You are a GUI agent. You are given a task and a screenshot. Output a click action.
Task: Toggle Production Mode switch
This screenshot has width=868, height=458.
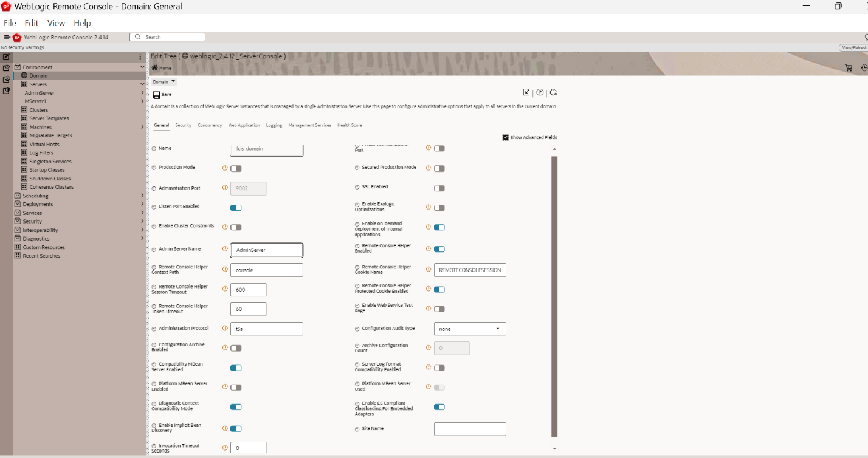tap(236, 168)
